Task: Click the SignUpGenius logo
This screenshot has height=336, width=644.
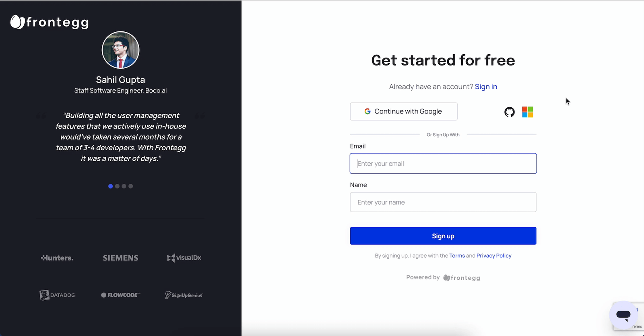Action: pos(184,295)
